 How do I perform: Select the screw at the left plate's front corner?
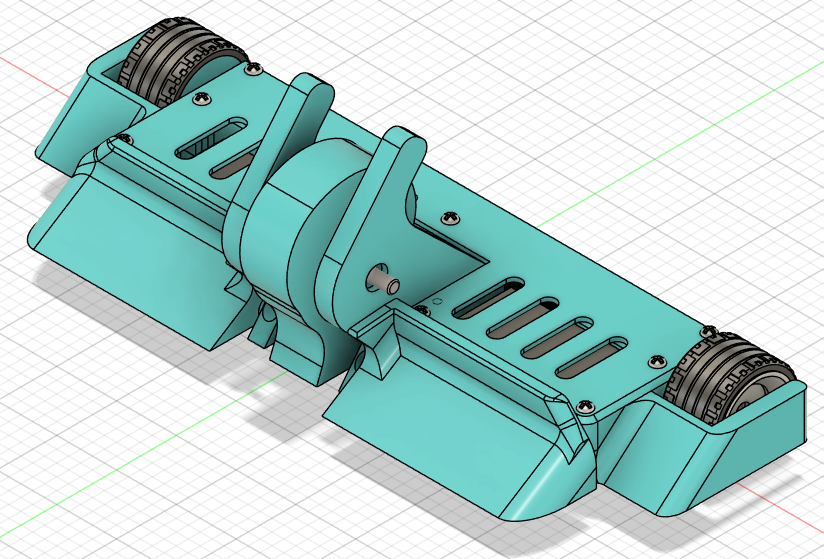pos(124,138)
